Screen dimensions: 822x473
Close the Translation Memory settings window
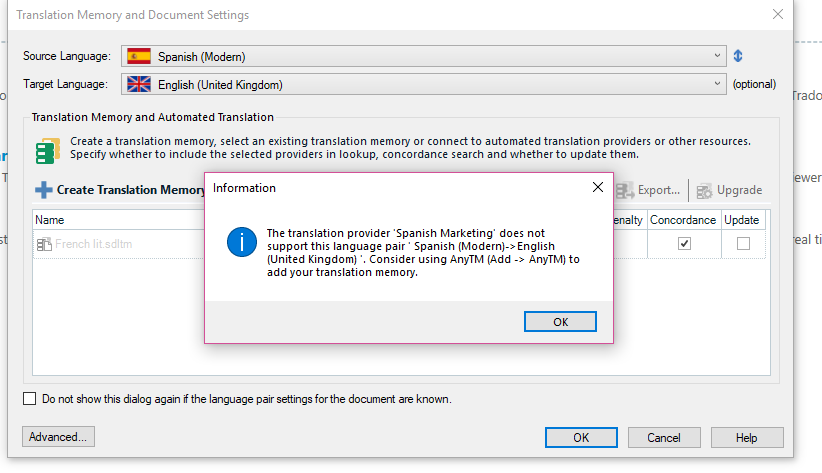click(x=778, y=14)
